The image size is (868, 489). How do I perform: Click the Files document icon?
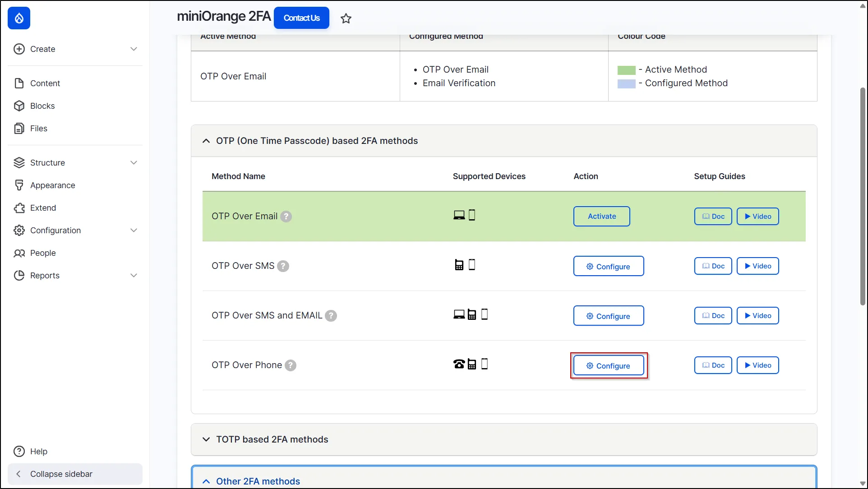click(x=19, y=128)
